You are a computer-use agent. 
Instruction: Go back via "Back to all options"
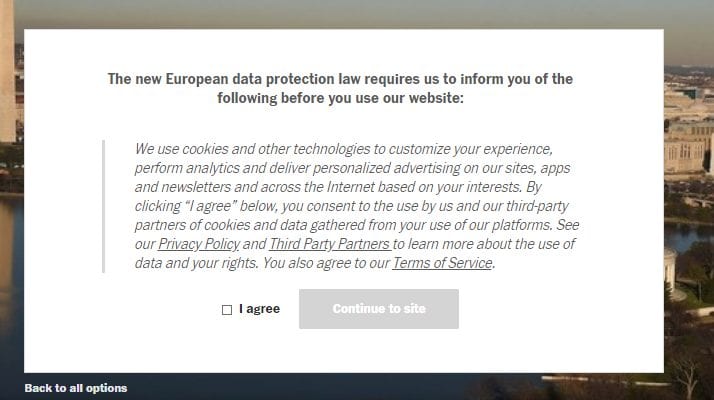(76, 388)
